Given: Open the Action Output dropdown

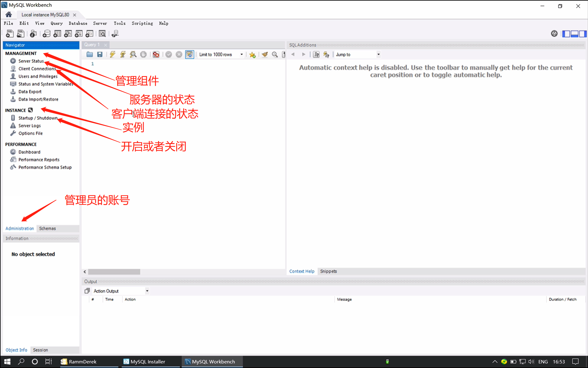Looking at the screenshot, I should point(147,291).
